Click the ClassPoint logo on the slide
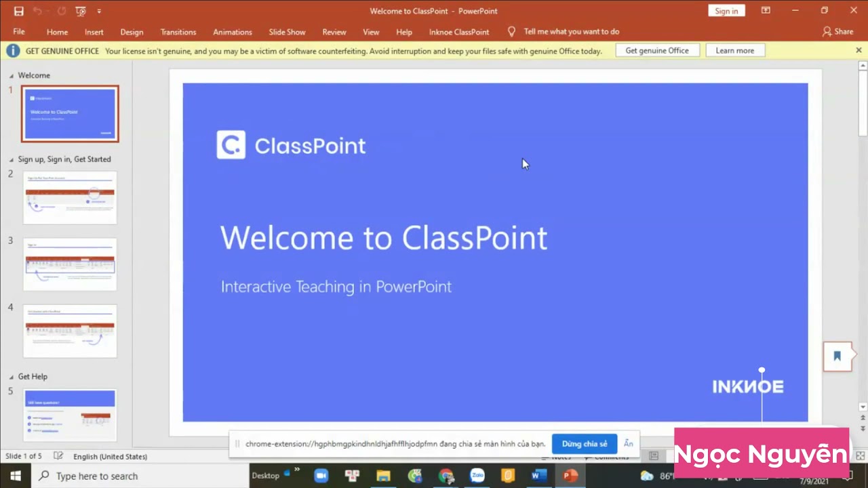Viewport: 868px width, 488px height. [291, 145]
